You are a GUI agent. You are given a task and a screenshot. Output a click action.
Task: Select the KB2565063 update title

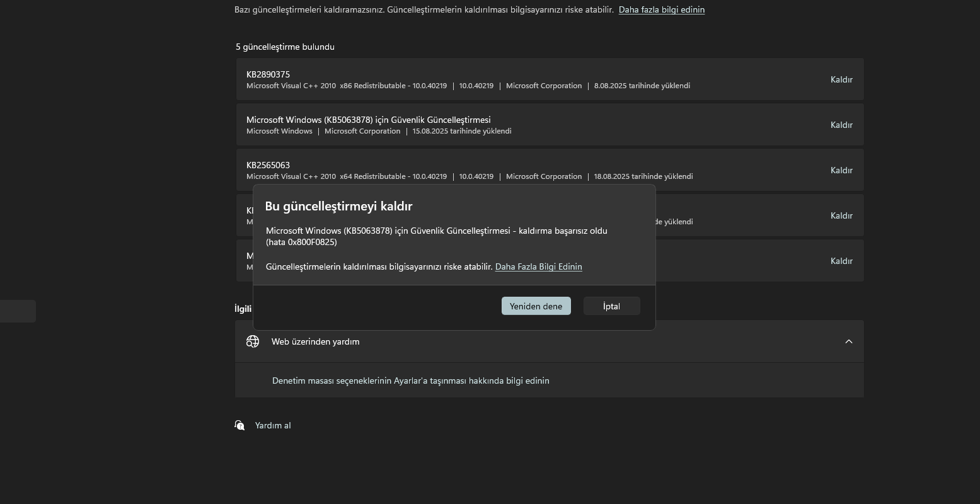(x=268, y=165)
